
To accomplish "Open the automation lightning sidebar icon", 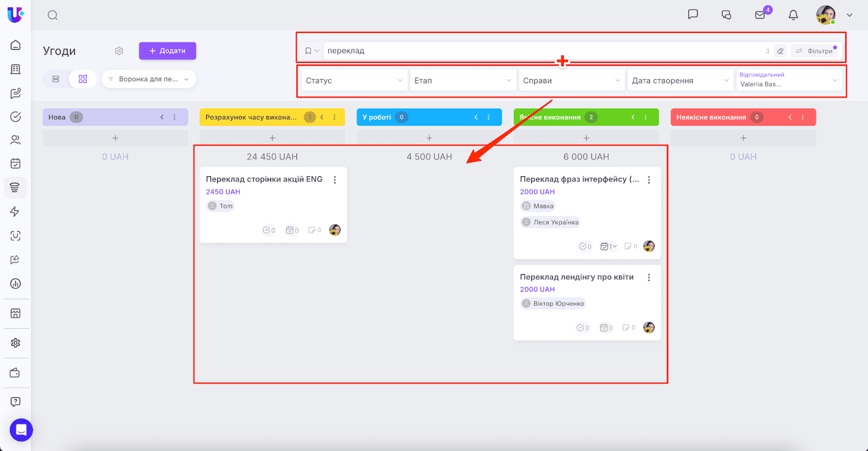I will pyautogui.click(x=15, y=211).
